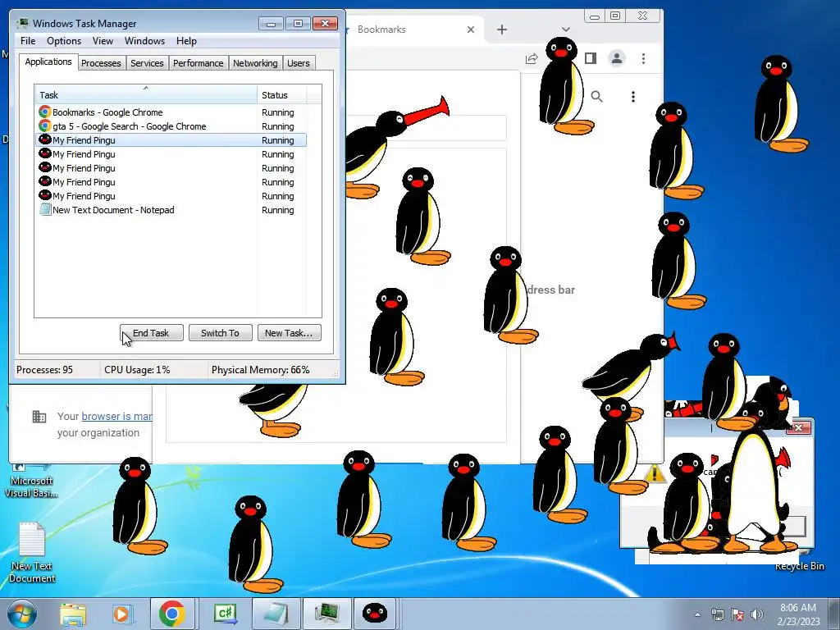Open File Explorer from the taskbar

pos(73,614)
